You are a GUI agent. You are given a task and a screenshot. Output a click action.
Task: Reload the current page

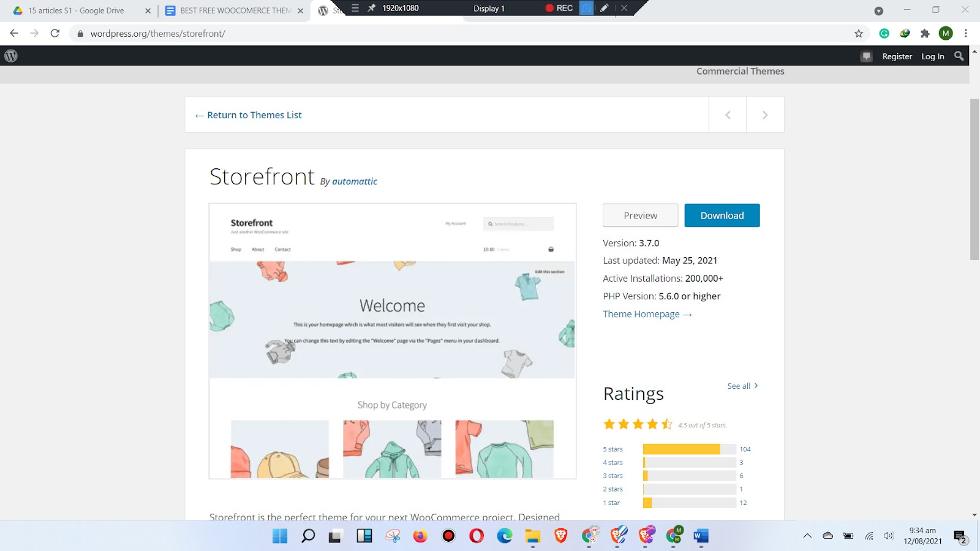(55, 34)
